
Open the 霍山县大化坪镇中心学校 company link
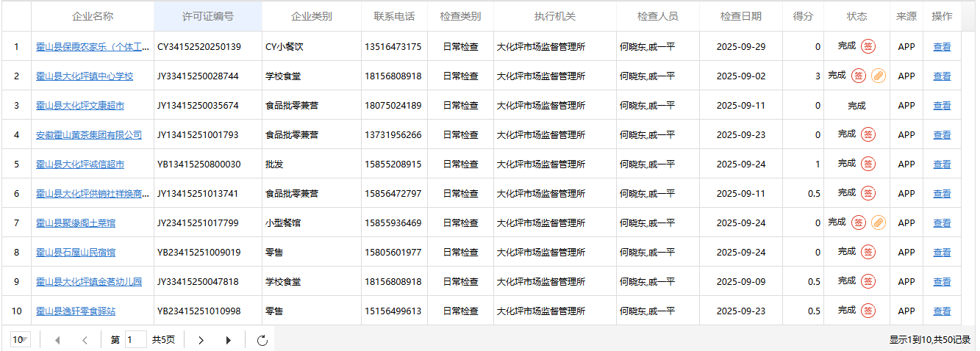(x=85, y=76)
